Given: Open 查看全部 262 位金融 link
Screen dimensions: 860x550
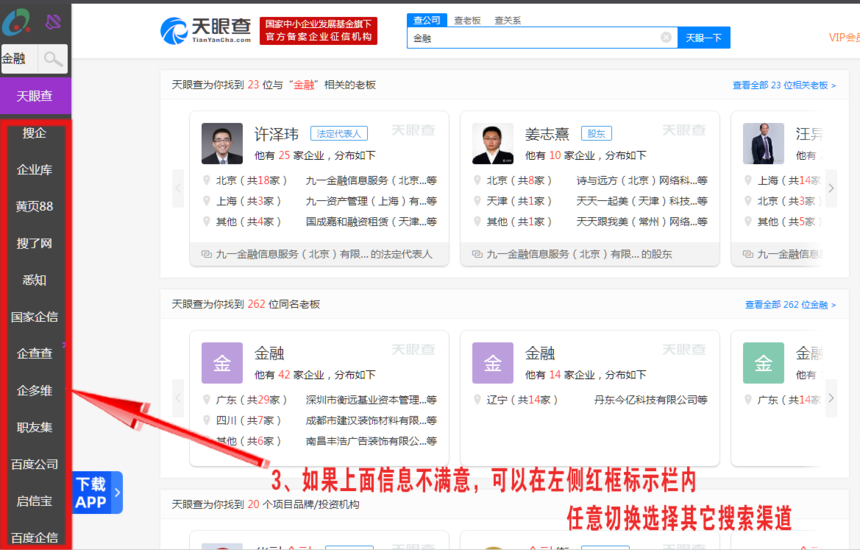Looking at the screenshot, I should point(790,304).
